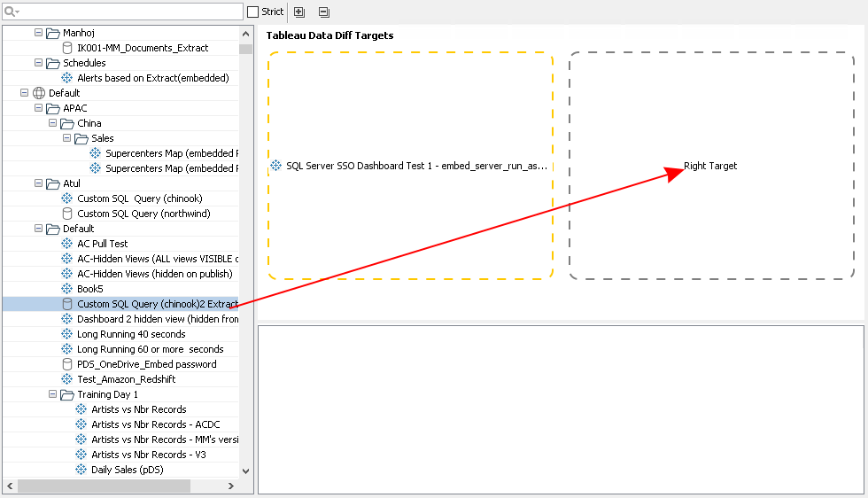Click the APAC folder icon
Screen dimensions: 868x498
(x=53, y=108)
